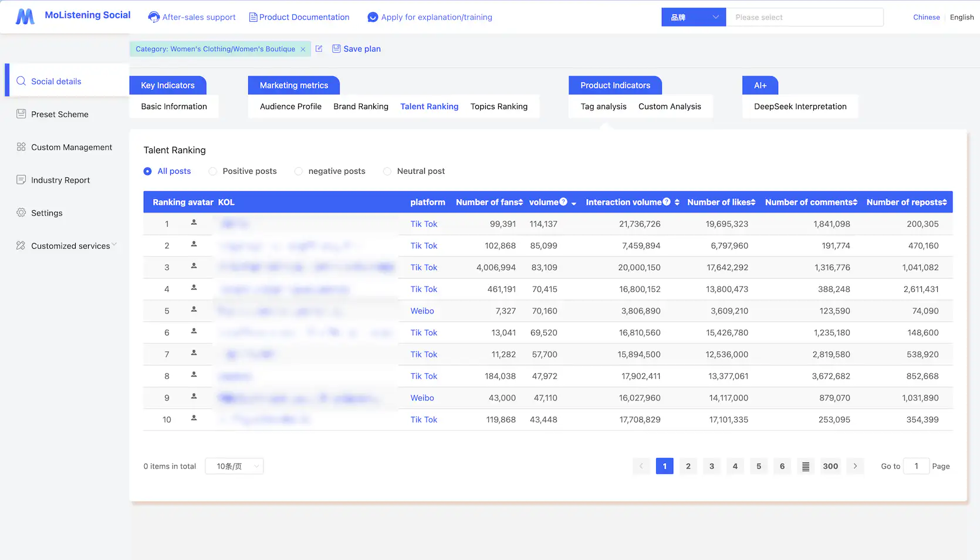This screenshot has height=560, width=980.
Task: Click the volume info tooltip icon
Action: 563,201
